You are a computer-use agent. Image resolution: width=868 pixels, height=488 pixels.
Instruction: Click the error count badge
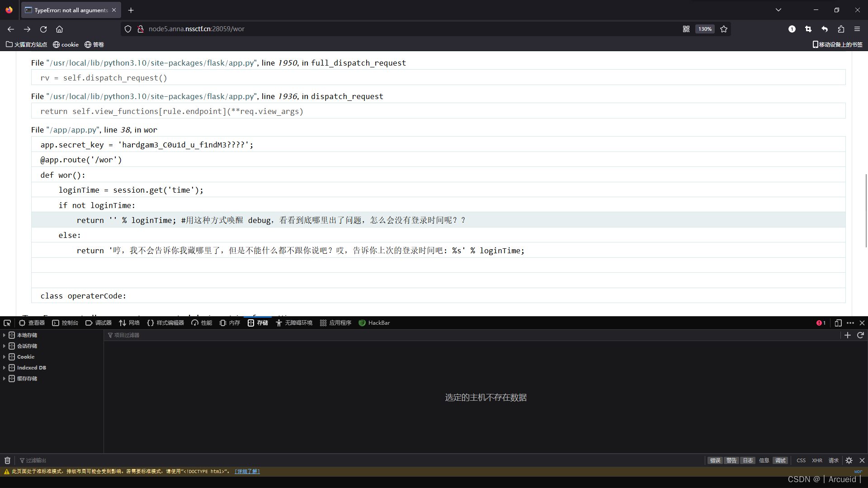[821, 323]
